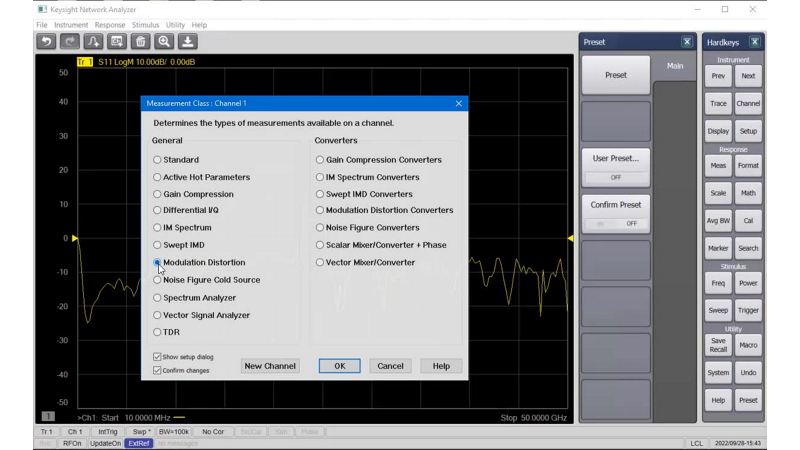This screenshot has height=450, width=800.
Task: Click the Marker hardkey
Action: pos(718,248)
